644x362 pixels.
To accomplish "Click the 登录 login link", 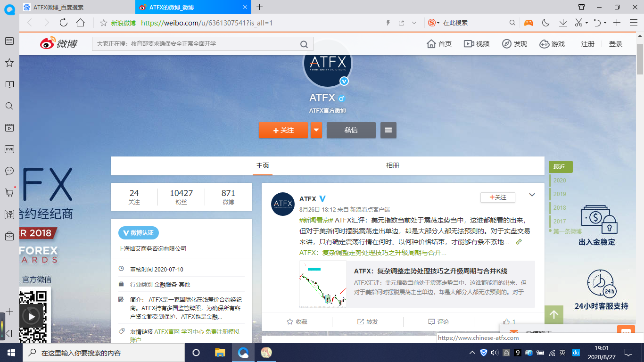I will (616, 44).
